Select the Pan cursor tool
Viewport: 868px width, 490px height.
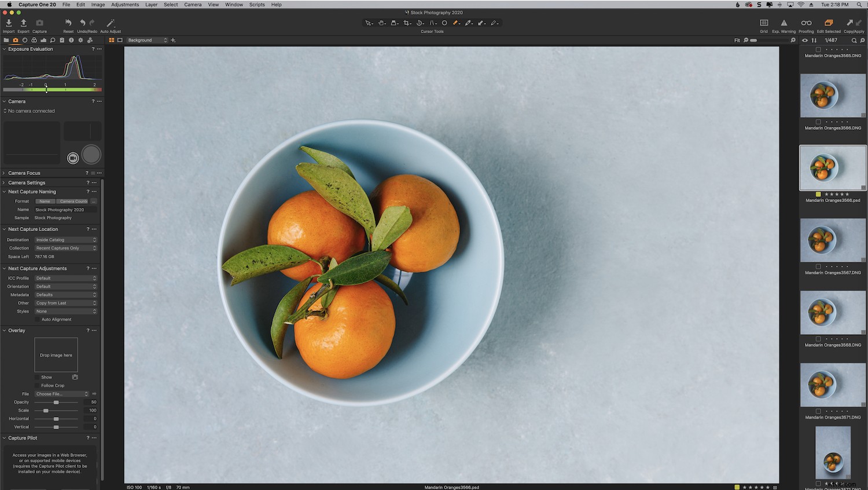(x=382, y=23)
